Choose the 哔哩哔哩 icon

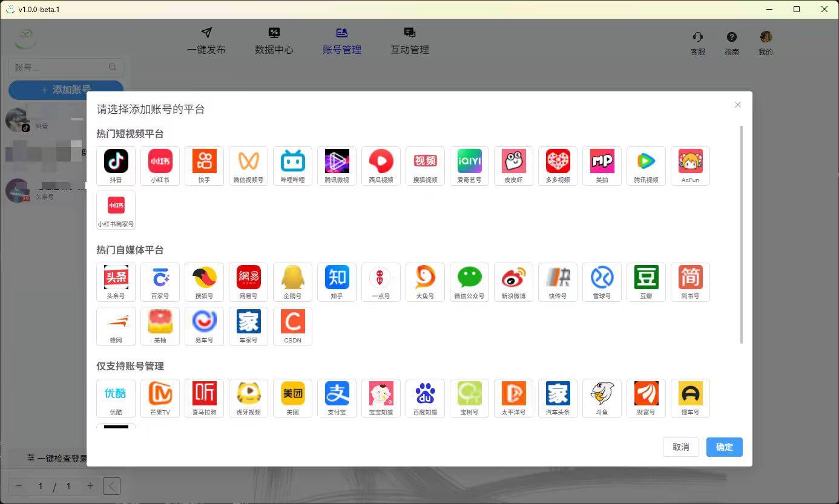click(x=292, y=166)
